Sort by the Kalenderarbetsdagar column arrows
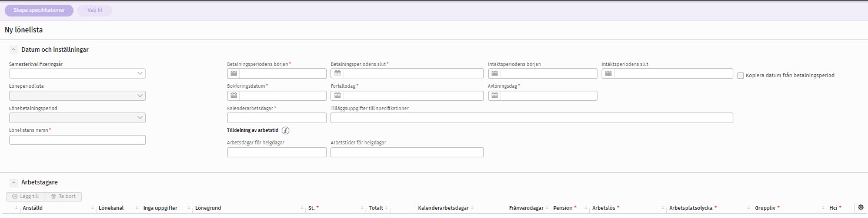This screenshot has width=868, height=218. [x=473, y=208]
